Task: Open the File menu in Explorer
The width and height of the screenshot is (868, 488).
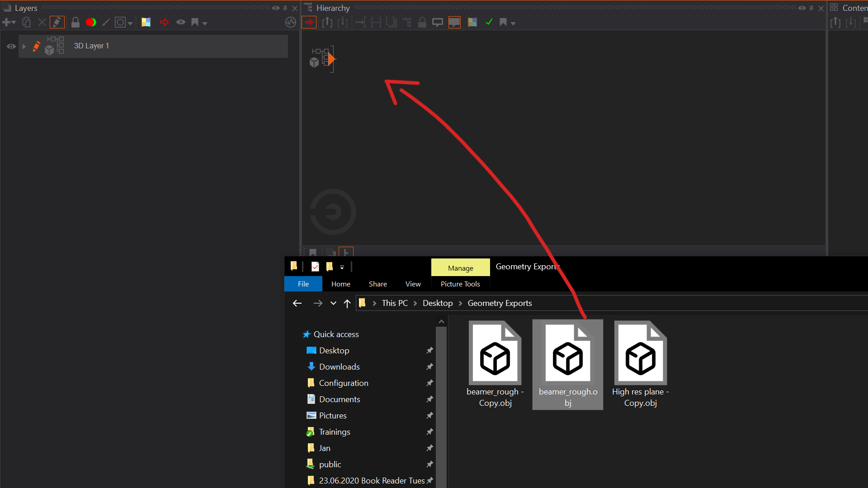Action: pos(303,284)
